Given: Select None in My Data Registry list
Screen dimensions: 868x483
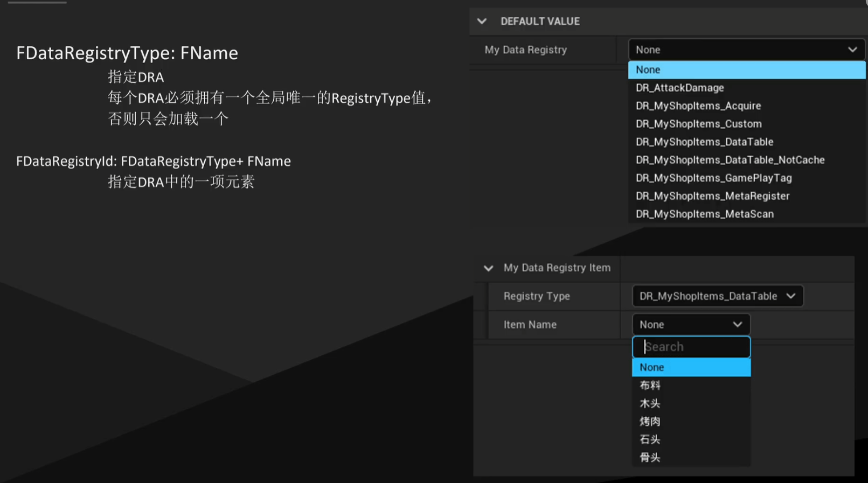Looking at the screenshot, I should (x=746, y=70).
